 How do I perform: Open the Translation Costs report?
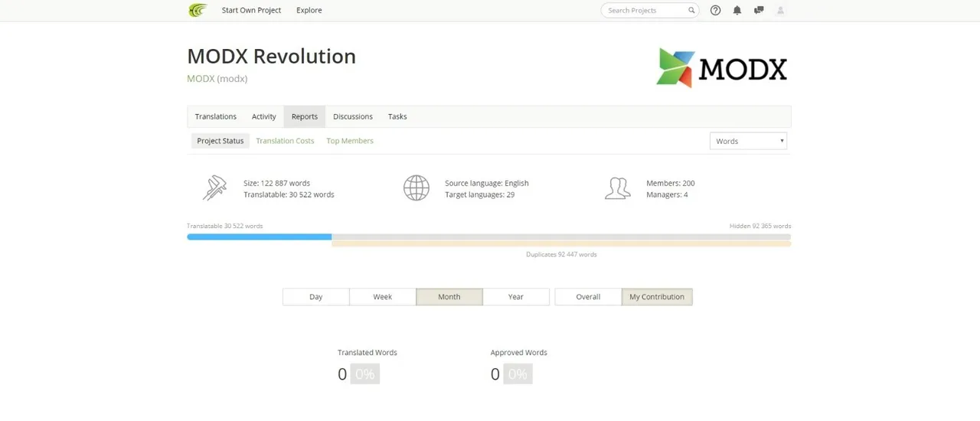[285, 141]
